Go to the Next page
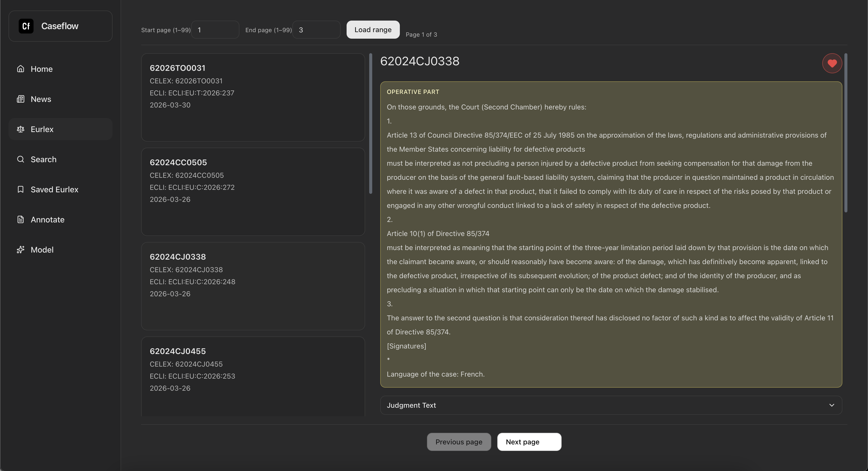 (529, 442)
